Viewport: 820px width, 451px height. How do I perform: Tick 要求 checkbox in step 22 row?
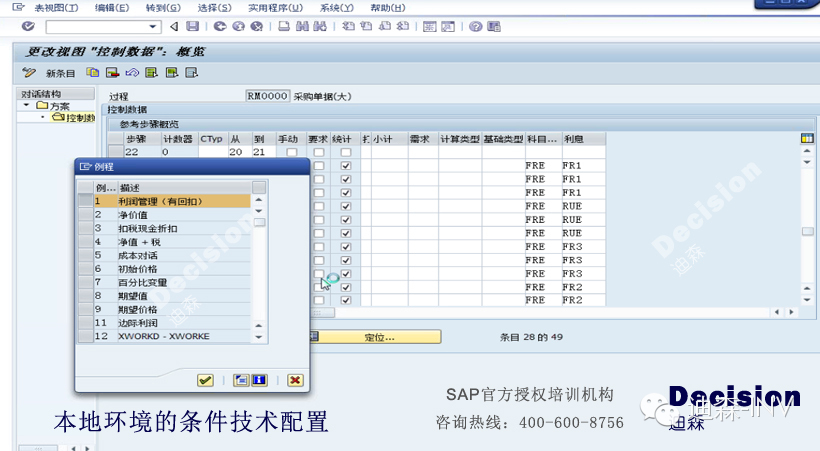[x=318, y=152]
